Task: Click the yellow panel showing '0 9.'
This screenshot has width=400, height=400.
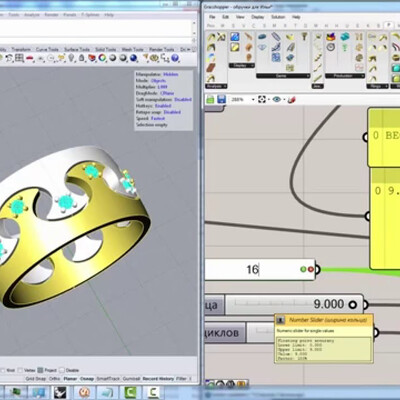Action: coord(385,218)
